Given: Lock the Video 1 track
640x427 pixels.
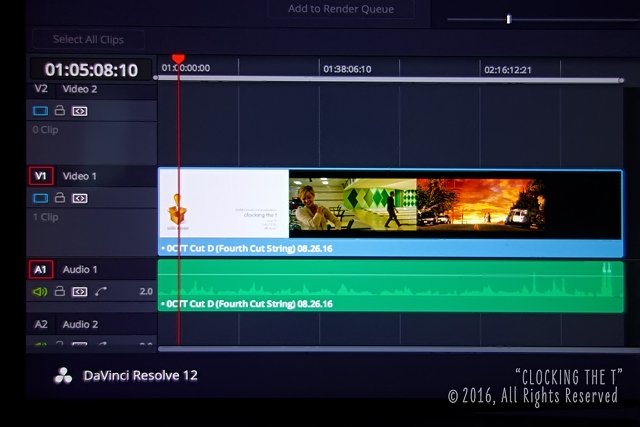Looking at the screenshot, I should (60, 198).
